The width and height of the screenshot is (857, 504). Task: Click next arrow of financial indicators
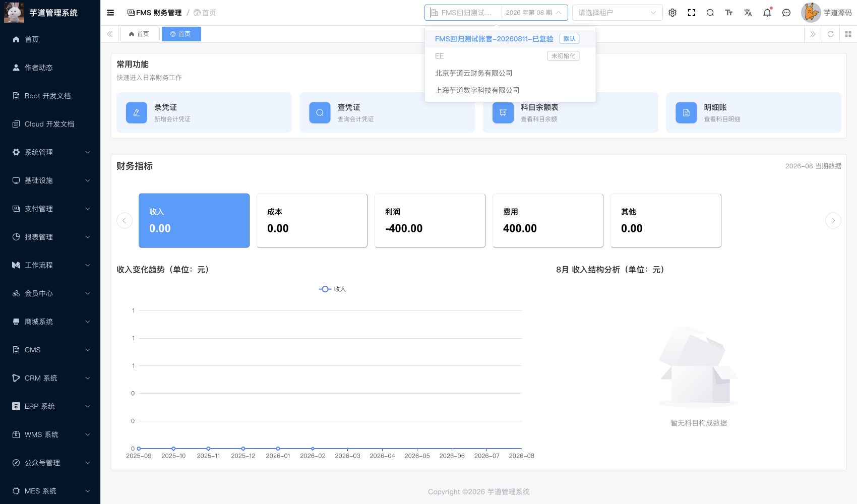833,220
